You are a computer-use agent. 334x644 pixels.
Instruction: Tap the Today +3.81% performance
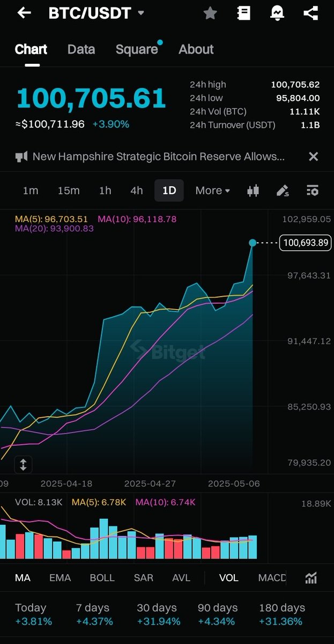click(x=33, y=615)
